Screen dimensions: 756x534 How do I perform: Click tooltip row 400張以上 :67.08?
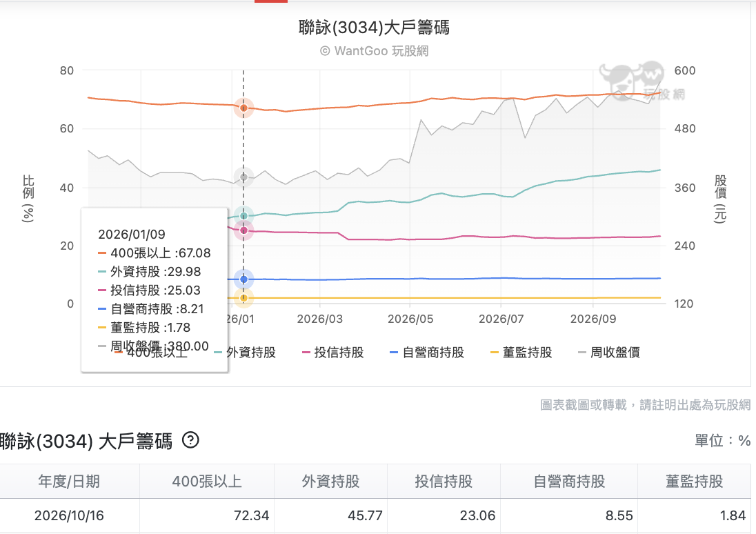[155, 253]
